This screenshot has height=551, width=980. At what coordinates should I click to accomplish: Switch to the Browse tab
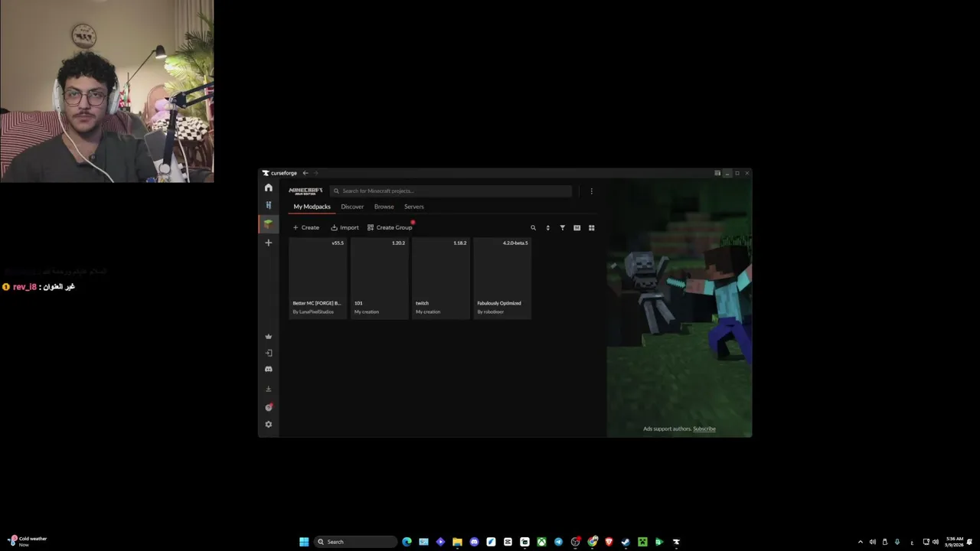[384, 207]
